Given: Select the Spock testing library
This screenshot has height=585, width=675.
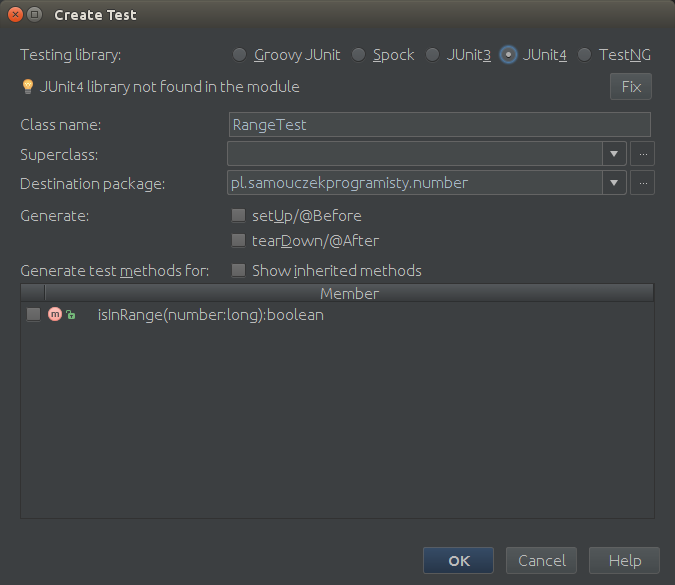Looking at the screenshot, I should tap(359, 55).
